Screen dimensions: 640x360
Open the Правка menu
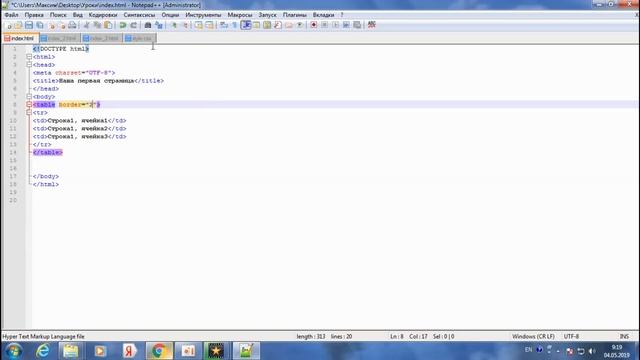pos(34,15)
